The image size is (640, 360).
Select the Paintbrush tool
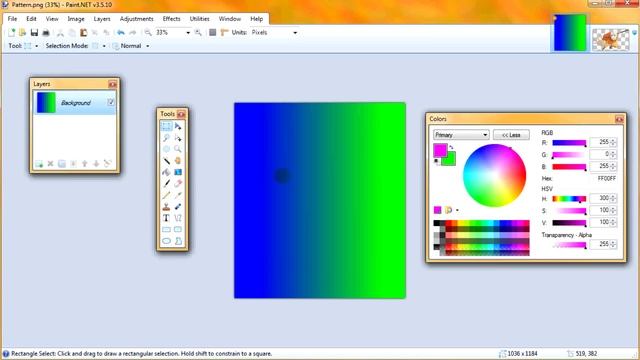pyautogui.click(x=166, y=183)
